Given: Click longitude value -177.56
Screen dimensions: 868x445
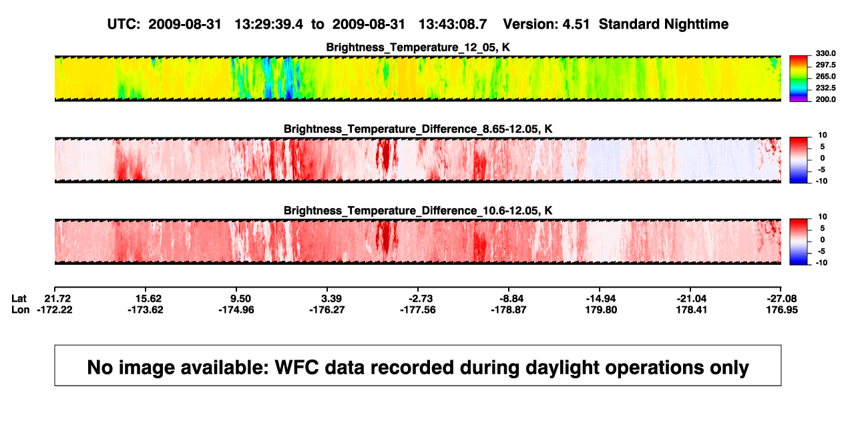Looking at the screenshot, I should tap(418, 310).
